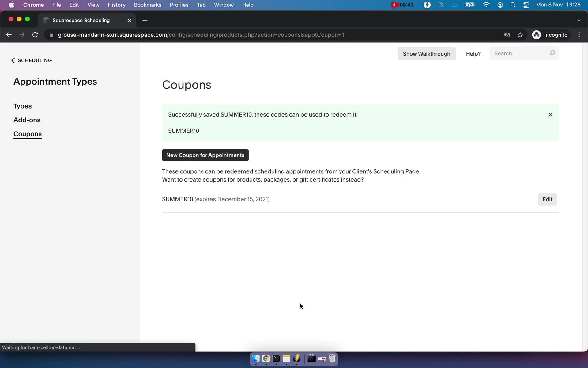Dismiss the success notification with X

[x=550, y=114]
